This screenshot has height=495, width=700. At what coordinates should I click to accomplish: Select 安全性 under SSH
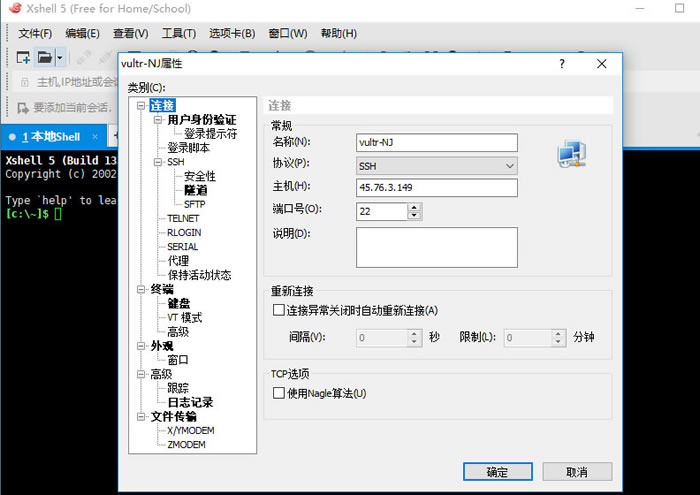200,176
